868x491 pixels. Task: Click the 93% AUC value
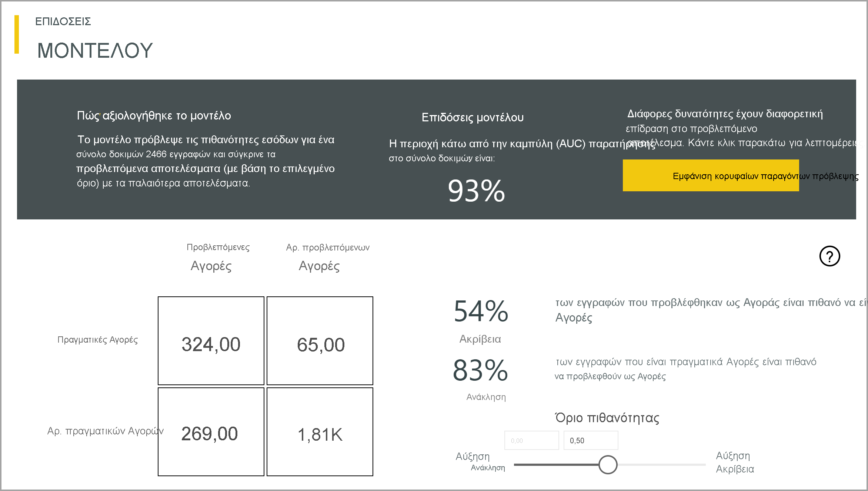click(x=476, y=191)
